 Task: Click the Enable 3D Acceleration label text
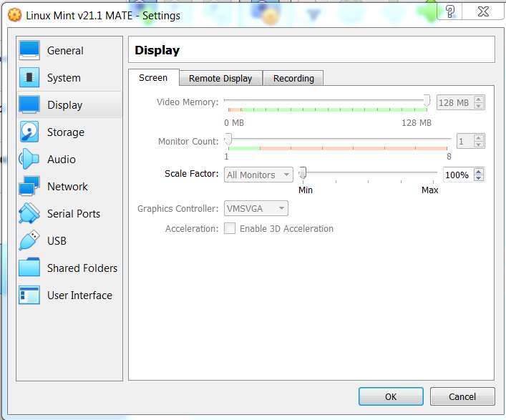(286, 229)
